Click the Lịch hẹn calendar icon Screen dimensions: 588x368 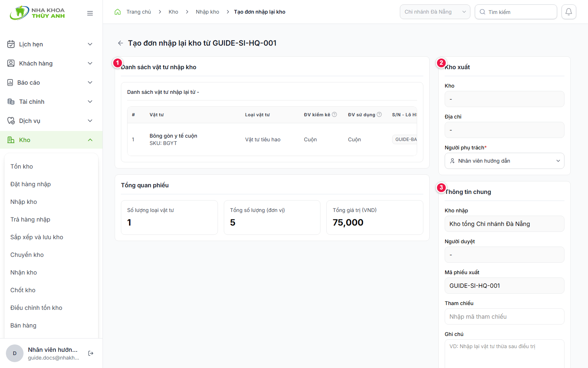(x=11, y=44)
